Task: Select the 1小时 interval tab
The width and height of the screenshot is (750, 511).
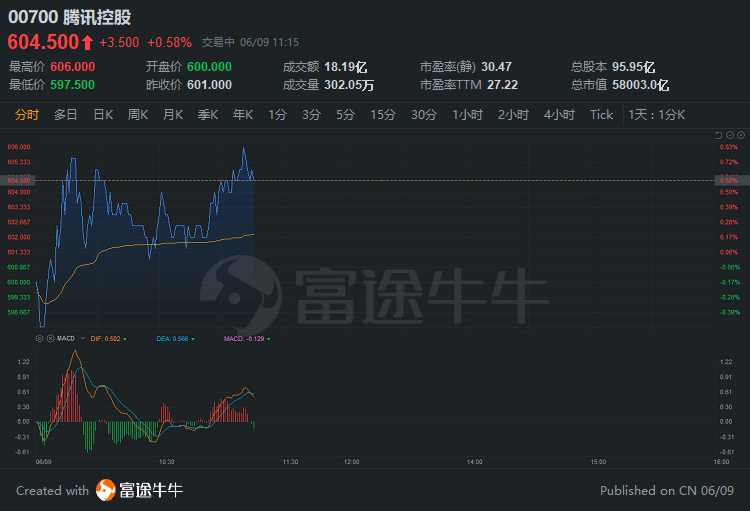Action: 467,115
